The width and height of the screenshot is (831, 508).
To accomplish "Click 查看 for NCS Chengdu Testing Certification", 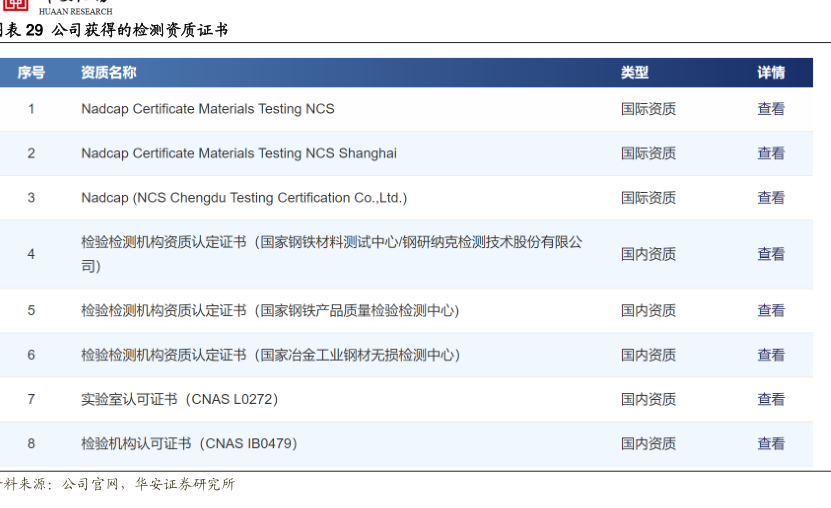I will [770, 198].
